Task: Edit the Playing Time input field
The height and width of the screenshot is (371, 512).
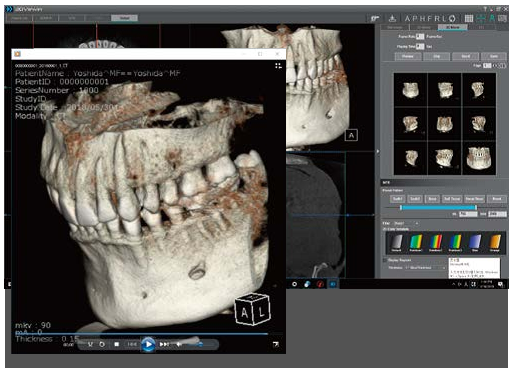Action: point(420,46)
